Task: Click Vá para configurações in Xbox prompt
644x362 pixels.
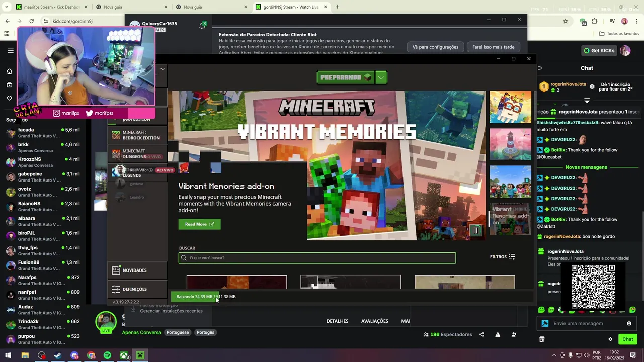Action: [x=435, y=47]
